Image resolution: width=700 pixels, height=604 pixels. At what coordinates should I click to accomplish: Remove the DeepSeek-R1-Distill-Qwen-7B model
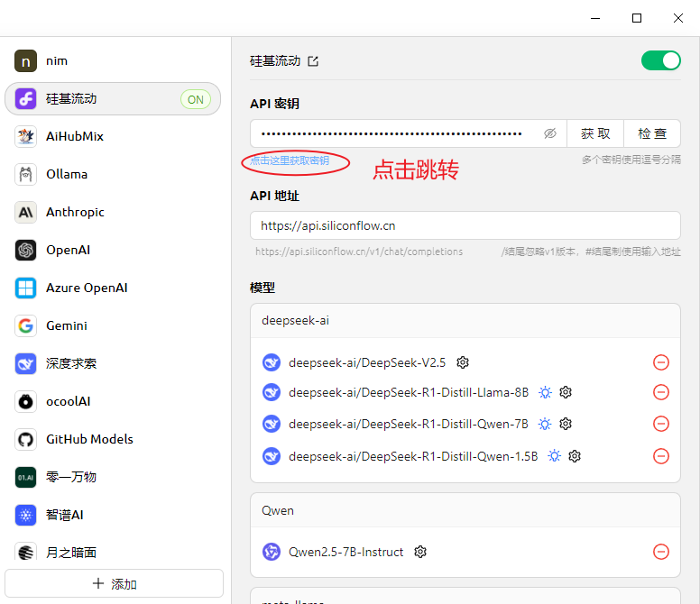click(660, 424)
